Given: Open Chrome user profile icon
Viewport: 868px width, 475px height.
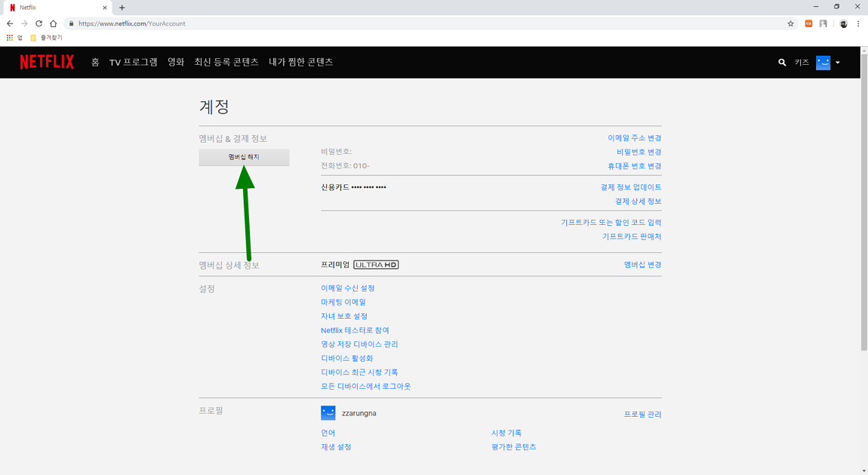Looking at the screenshot, I should (843, 23).
